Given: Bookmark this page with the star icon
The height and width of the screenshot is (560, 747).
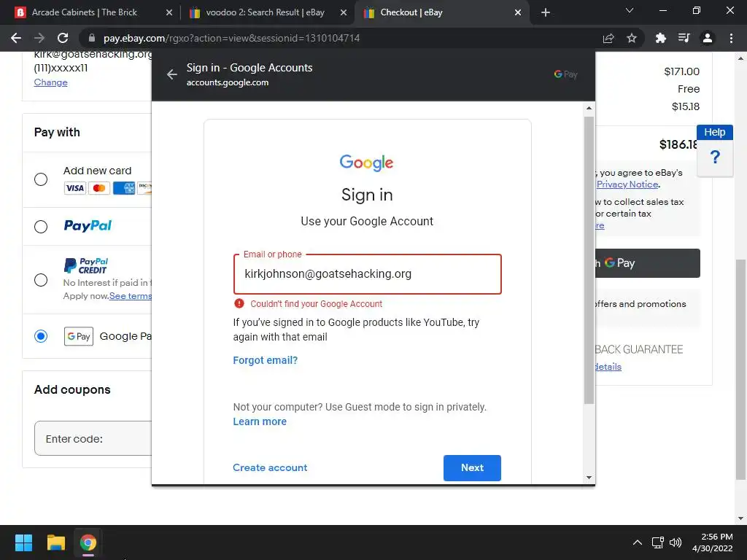Looking at the screenshot, I should click(x=632, y=38).
